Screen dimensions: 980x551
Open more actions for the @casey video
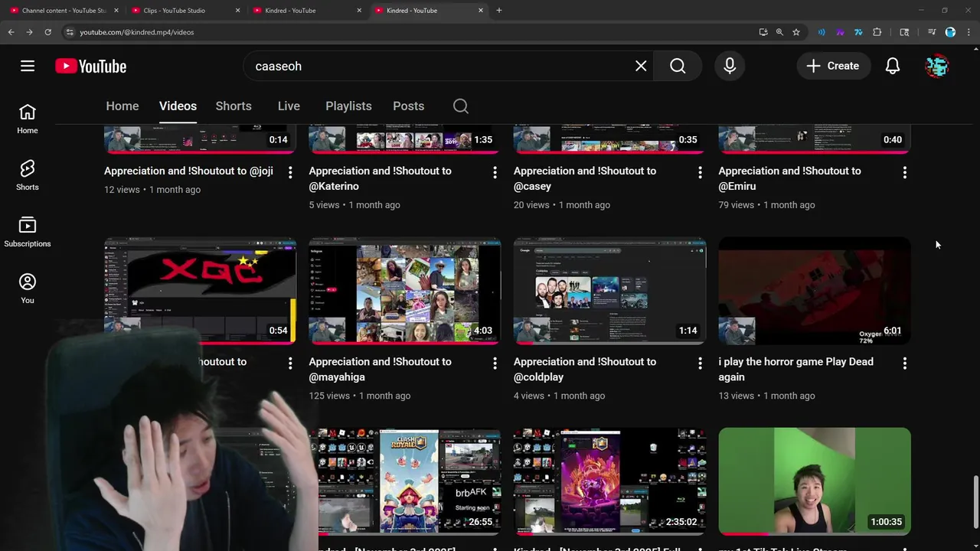click(x=700, y=173)
